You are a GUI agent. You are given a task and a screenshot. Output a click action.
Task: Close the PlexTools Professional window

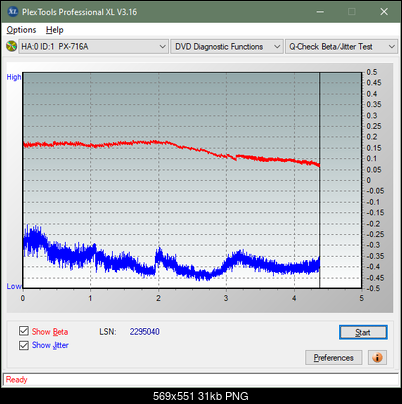(384, 12)
